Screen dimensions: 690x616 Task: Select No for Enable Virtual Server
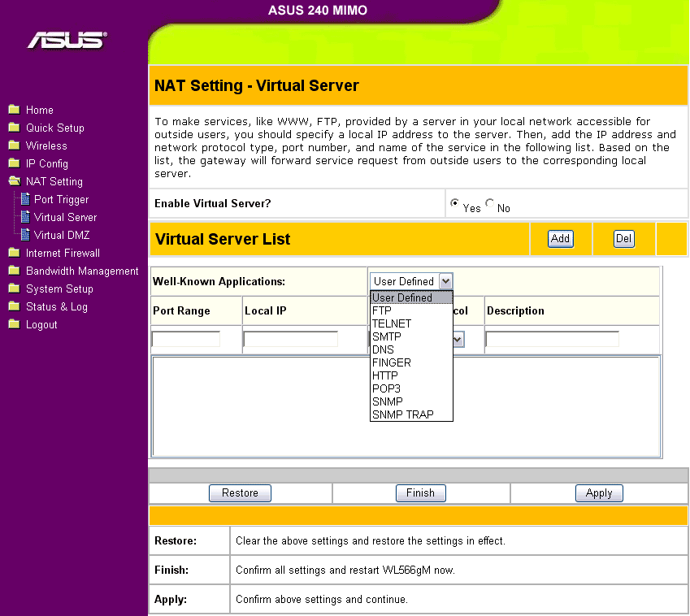(x=489, y=203)
